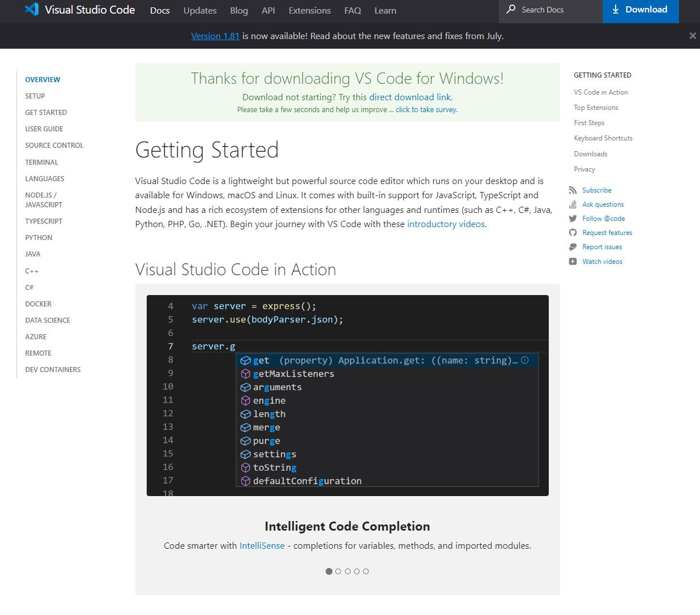Click the Download icon in the header
This screenshot has height=615, width=700.
coord(615,10)
